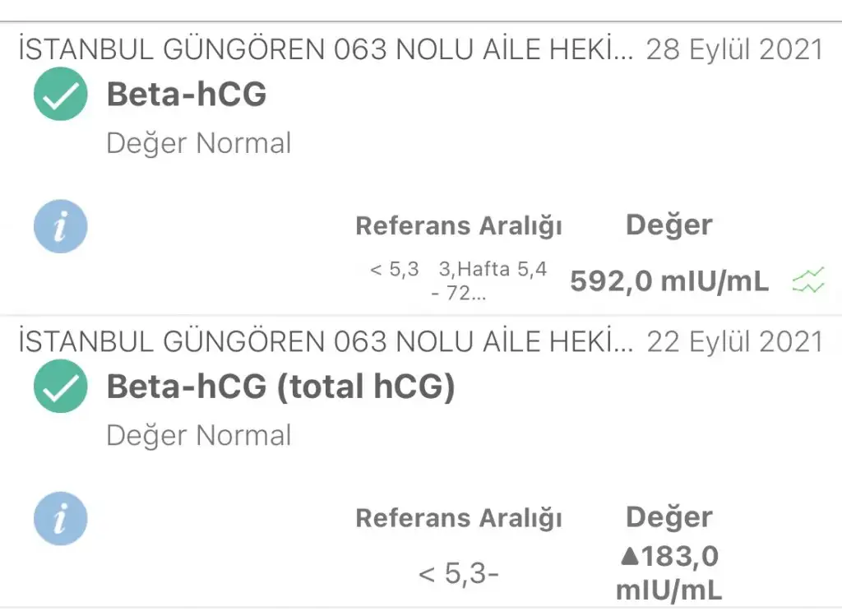Tap 'Değer Normal' under Beta-hCG (total hCG)
This screenshot has width=842, height=616.
click(x=199, y=435)
